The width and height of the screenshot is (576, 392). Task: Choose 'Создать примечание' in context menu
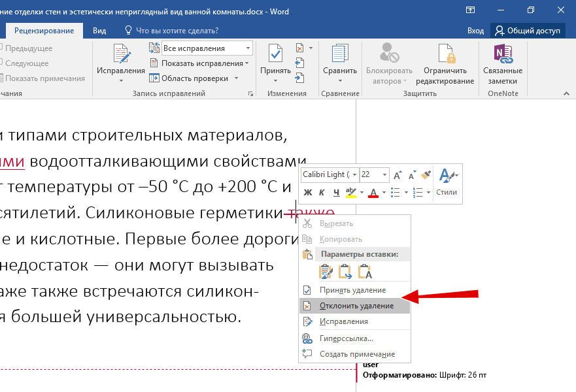[x=354, y=354]
